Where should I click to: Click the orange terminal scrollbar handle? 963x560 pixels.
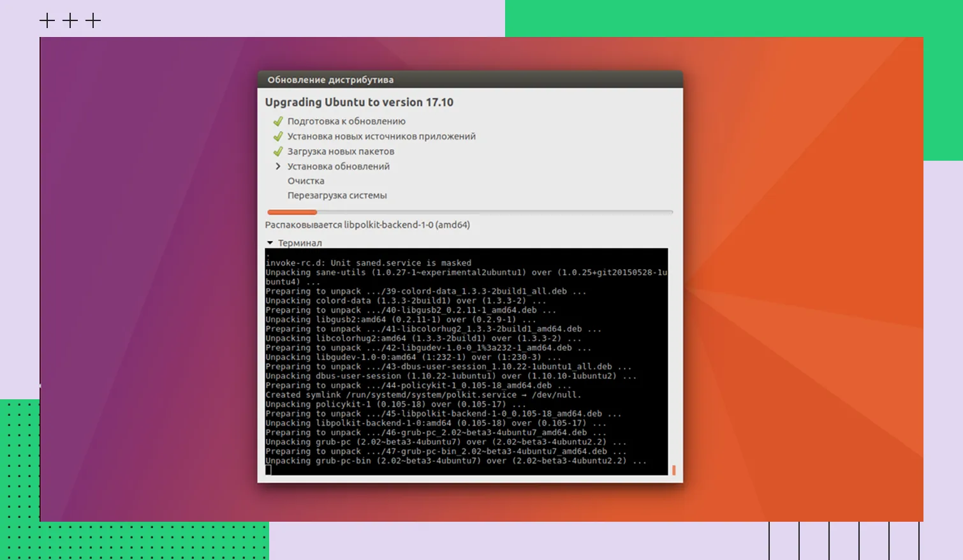coord(673,470)
